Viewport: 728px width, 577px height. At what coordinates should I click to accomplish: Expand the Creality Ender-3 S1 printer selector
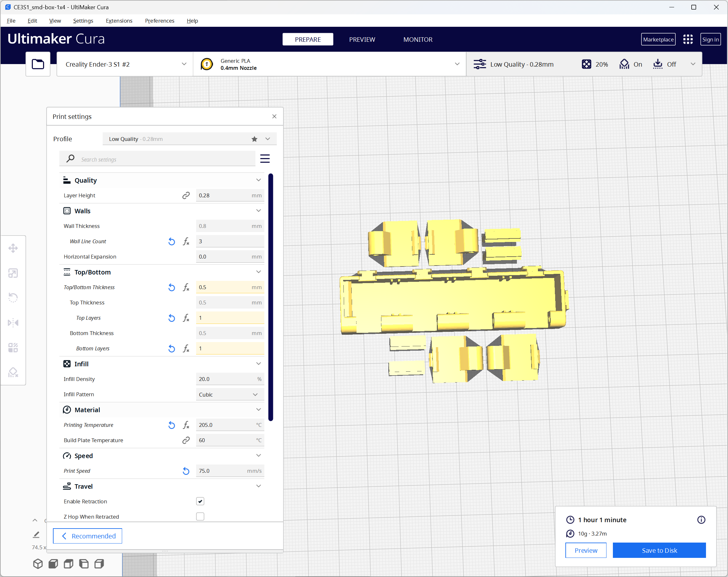pyautogui.click(x=125, y=64)
